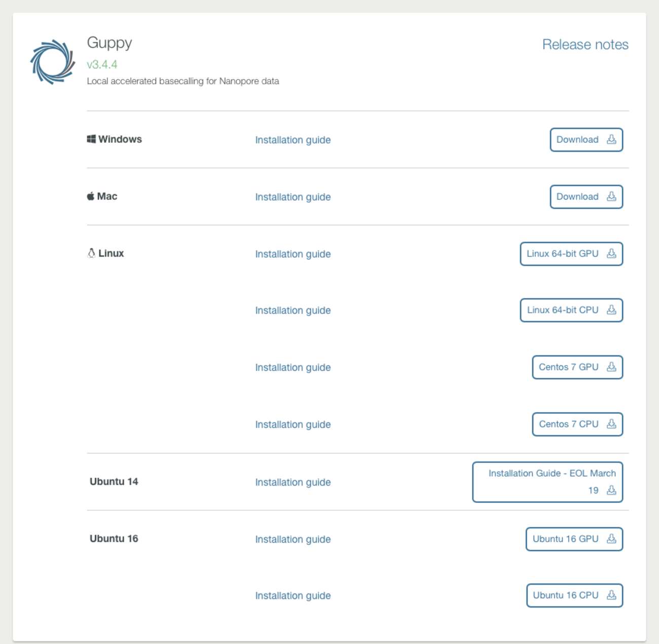Click the Linux platform label
The height and width of the screenshot is (644, 659).
(111, 254)
